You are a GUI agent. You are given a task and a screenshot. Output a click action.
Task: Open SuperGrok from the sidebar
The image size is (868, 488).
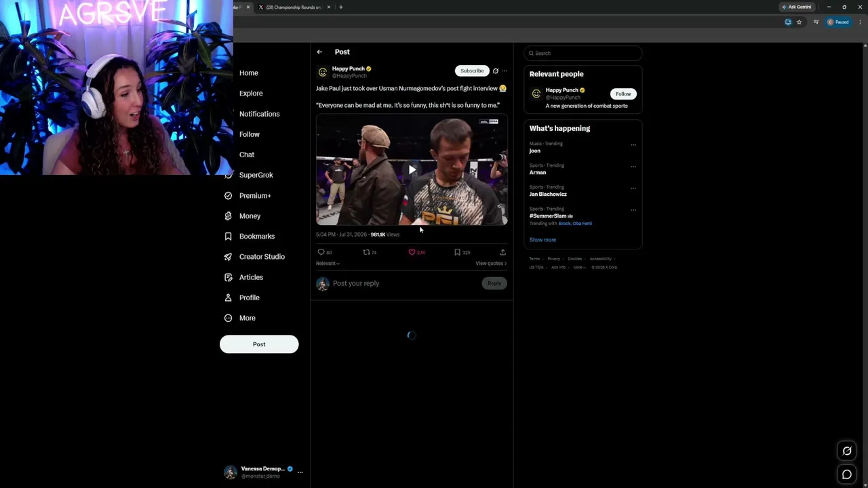point(256,175)
